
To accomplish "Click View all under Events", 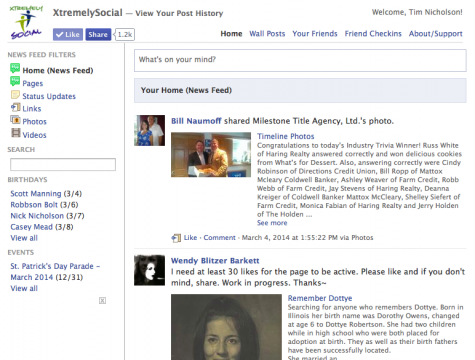I will 24,288.
